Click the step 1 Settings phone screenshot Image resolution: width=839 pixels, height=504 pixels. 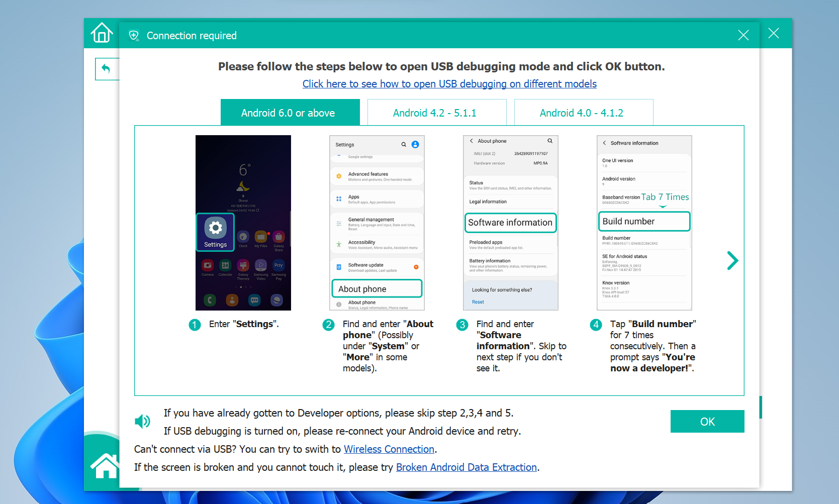tap(243, 223)
